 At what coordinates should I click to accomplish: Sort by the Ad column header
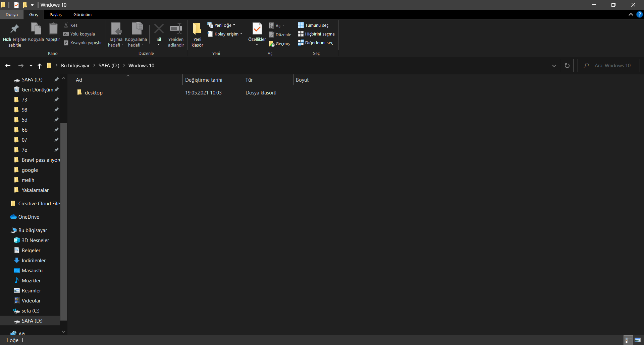click(128, 80)
